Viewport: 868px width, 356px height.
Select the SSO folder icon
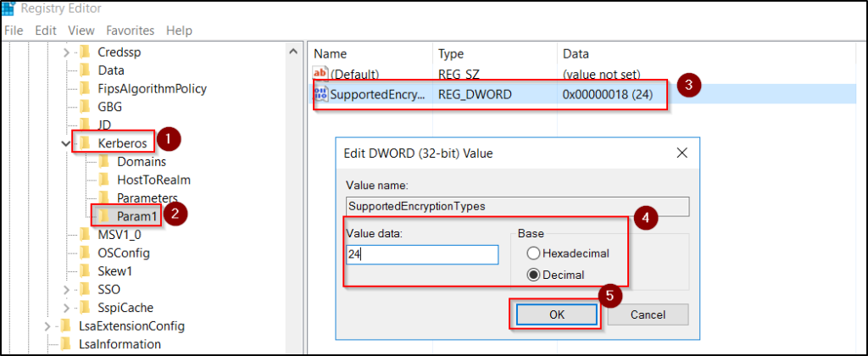coord(85,289)
